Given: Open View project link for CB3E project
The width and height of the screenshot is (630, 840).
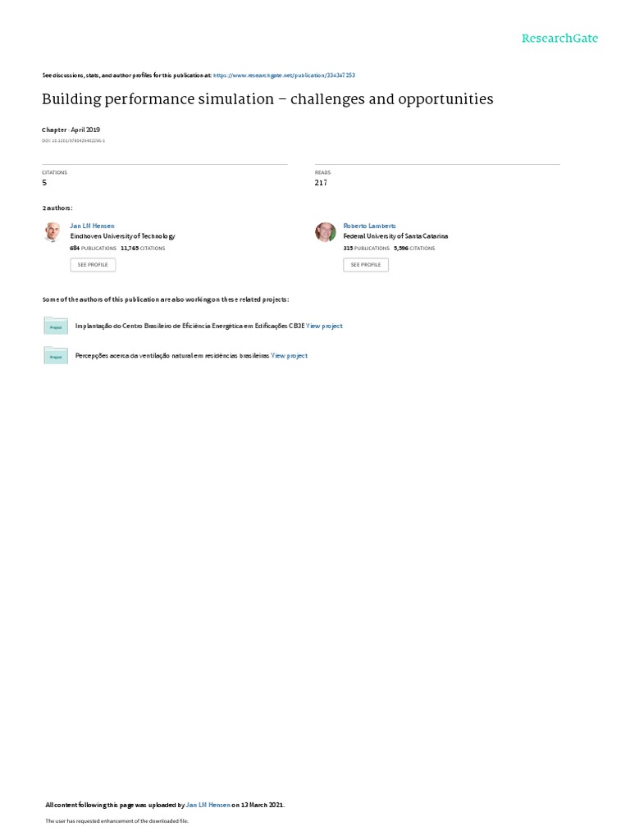Looking at the screenshot, I should [324, 326].
